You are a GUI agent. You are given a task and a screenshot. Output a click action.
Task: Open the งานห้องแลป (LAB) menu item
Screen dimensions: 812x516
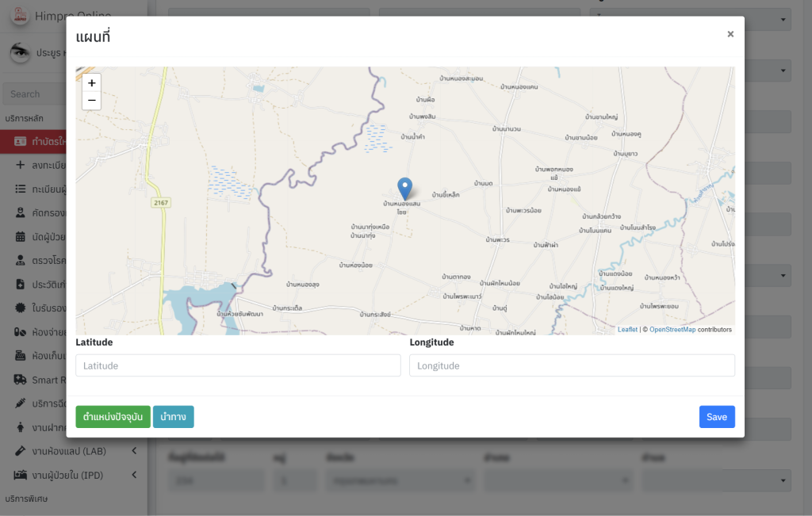69,451
